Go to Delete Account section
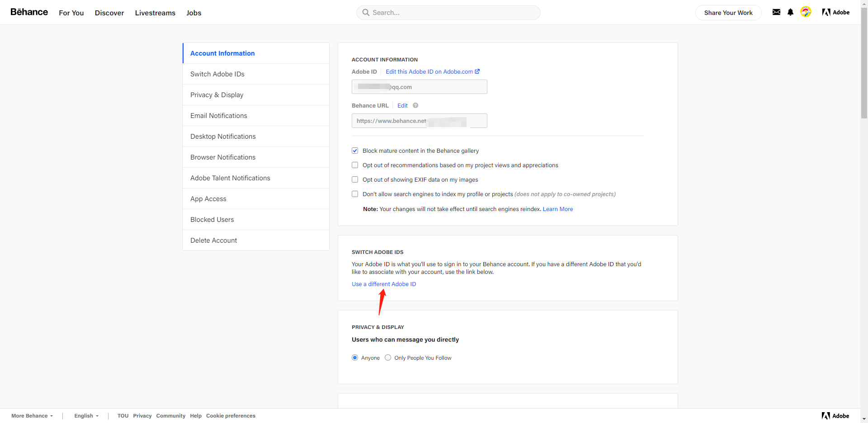The height and width of the screenshot is (423, 868). (213, 240)
